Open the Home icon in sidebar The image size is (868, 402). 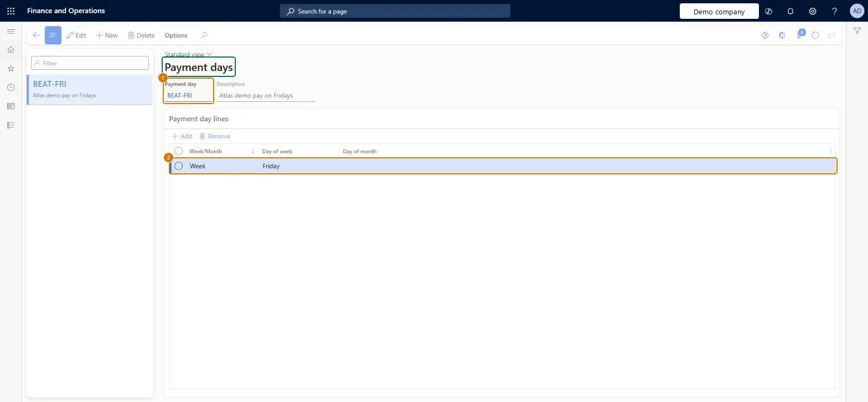(11, 50)
